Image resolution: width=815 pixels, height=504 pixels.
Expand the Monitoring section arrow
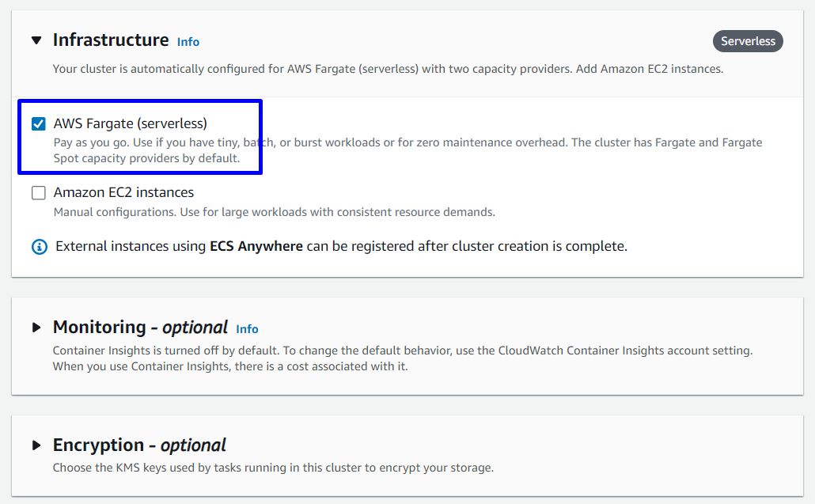tap(36, 328)
